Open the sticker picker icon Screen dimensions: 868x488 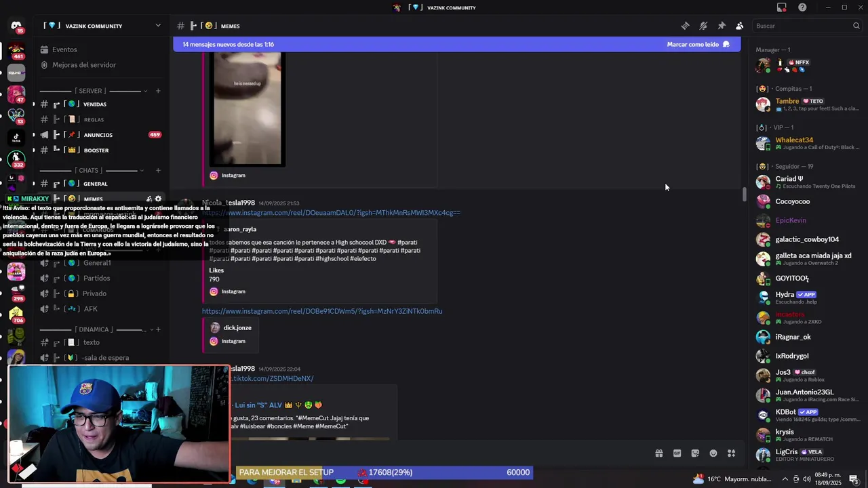pos(695,453)
